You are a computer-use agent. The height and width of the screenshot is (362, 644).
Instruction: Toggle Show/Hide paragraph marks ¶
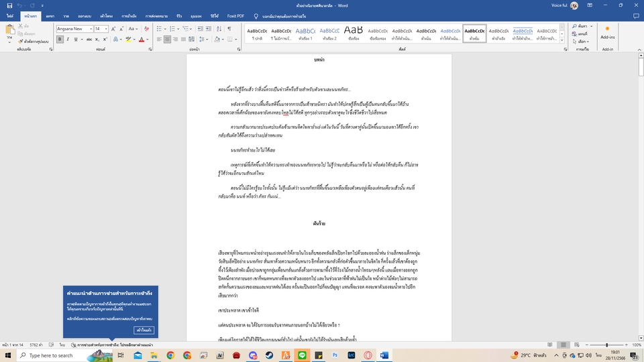(x=229, y=29)
